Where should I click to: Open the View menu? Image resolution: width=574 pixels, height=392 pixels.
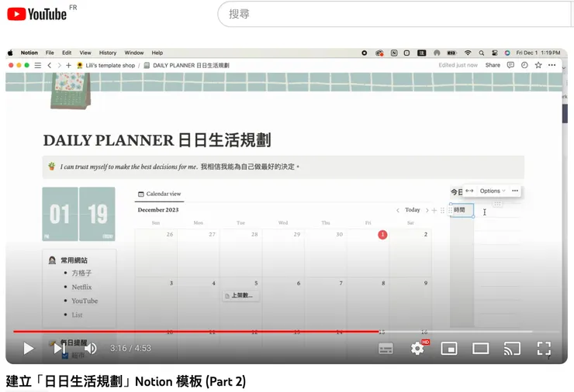[85, 53]
